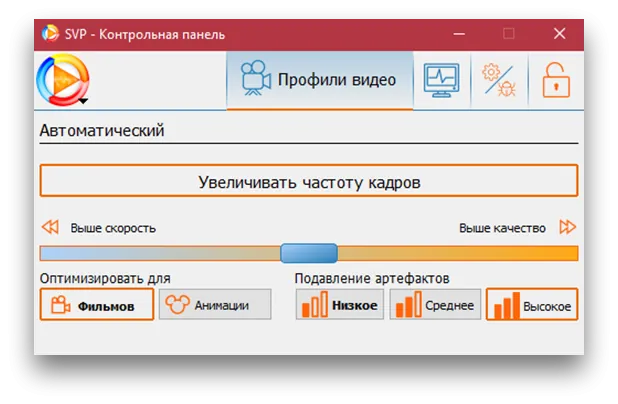Select optimize for Фильмов option
Viewport: 618px width, 404px height.
pos(97,304)
